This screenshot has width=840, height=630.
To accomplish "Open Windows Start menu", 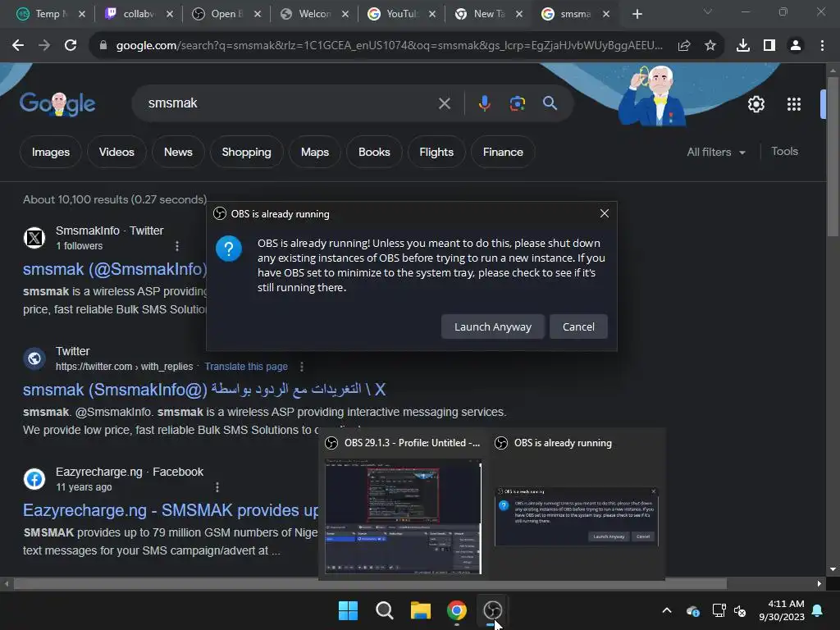I will pyautogui.click(x=348, y=610).
